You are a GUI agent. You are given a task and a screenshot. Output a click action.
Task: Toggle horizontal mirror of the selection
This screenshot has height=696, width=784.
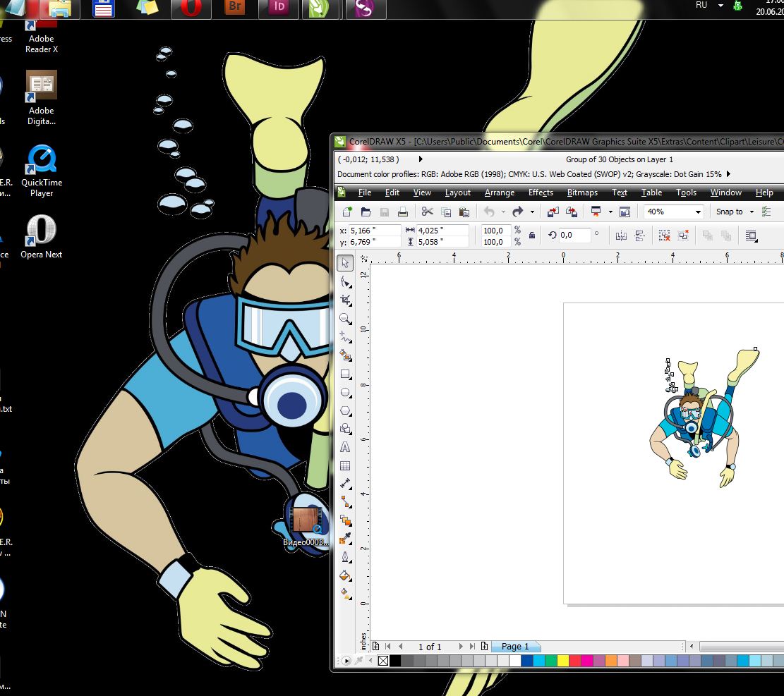click(x=621, y=236)
